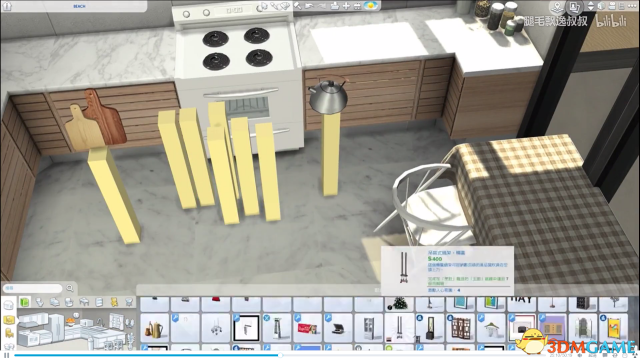Viewport: 640px width, 360px height.
Task: Open the three-dots options menu
Action: (632, 6)
